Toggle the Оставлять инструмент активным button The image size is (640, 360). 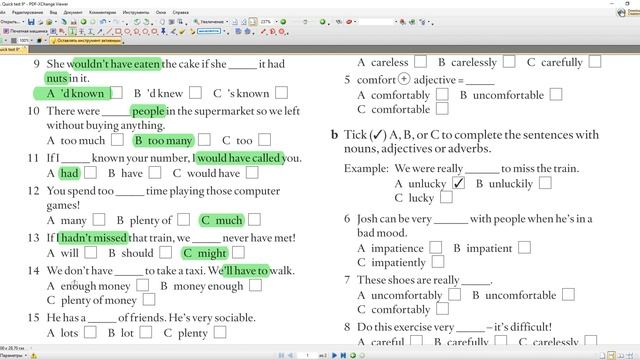coord(86,40)
